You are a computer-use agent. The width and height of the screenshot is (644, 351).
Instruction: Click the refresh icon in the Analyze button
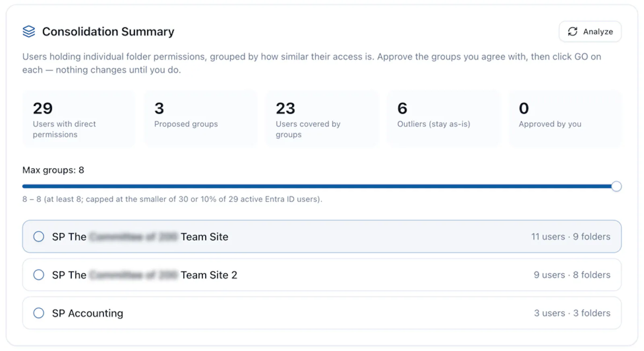572,31
